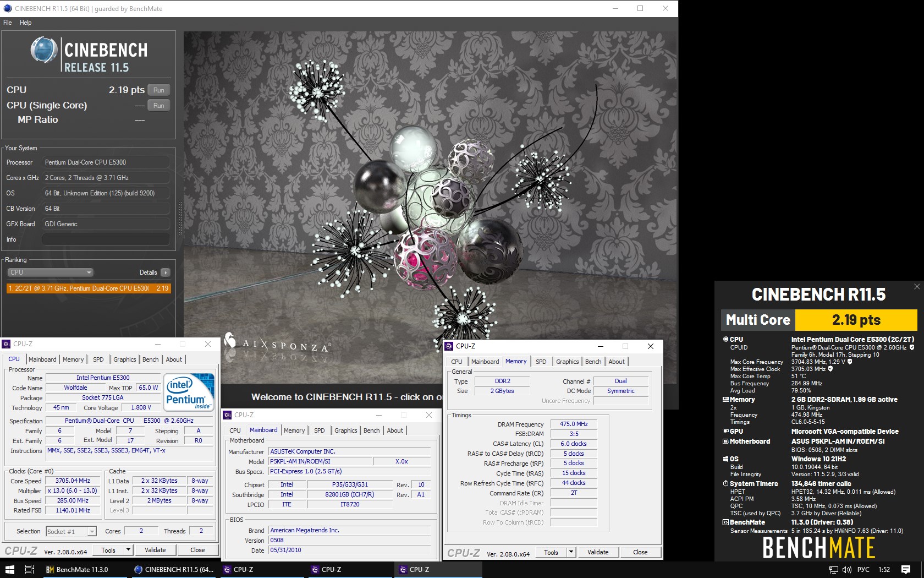Open the CINEBENCH R11.5 taskbar item
Image resolution: width=924 pixels, height=578 pixels.
[x=174, y=570]
